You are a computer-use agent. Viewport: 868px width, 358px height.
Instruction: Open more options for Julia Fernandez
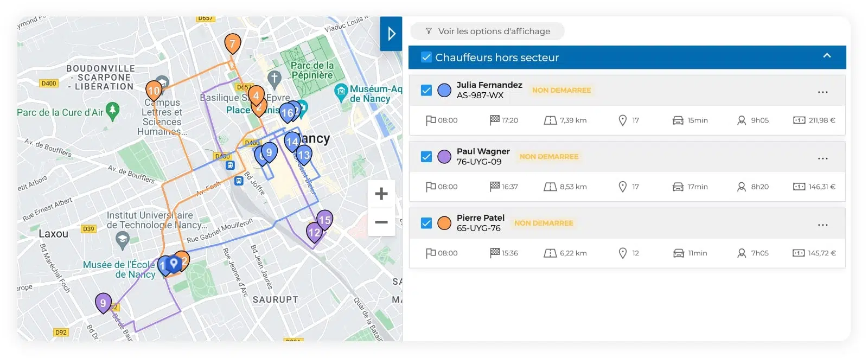[x=823, y=92]
